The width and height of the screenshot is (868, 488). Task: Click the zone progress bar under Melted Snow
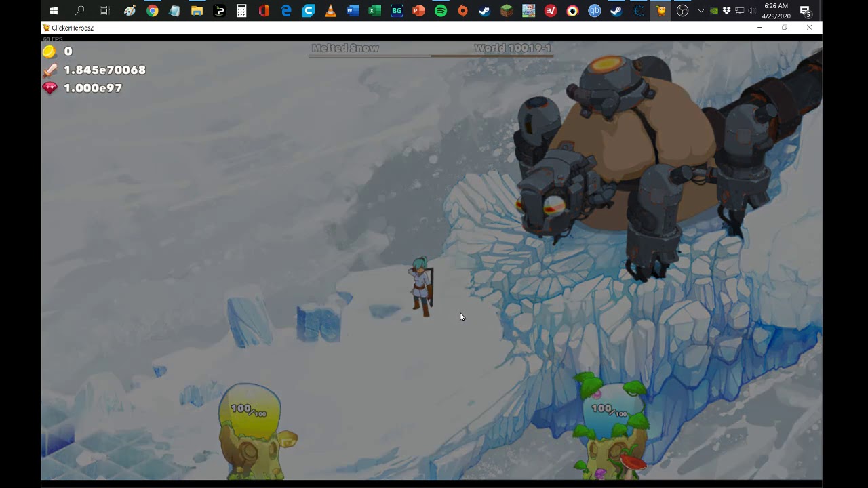431,56
